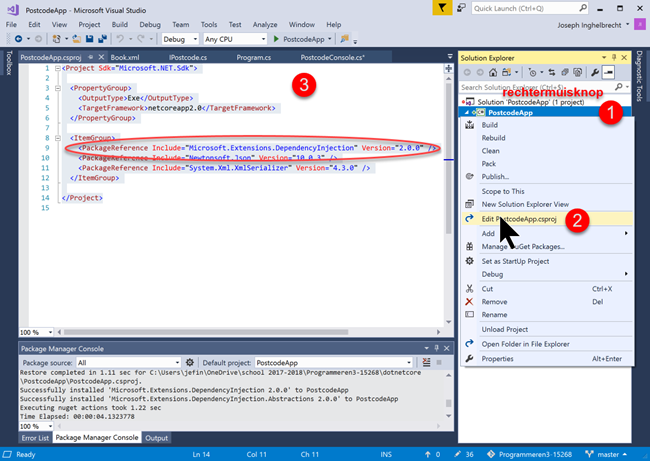Start debugging PostcodeApp with green play button

click(x=276, y=39)
